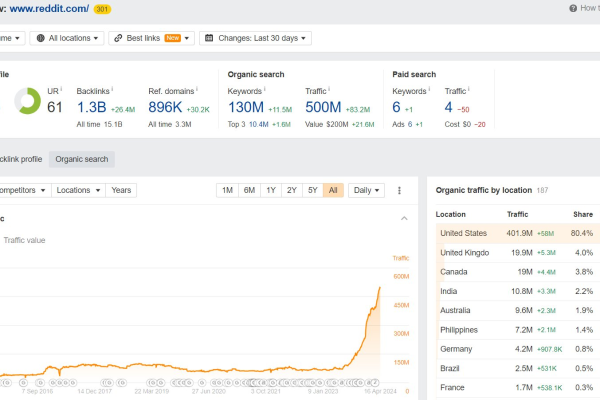Click the Share column header
The height and width of the screenshot is (400, 600).
(583, 214)
